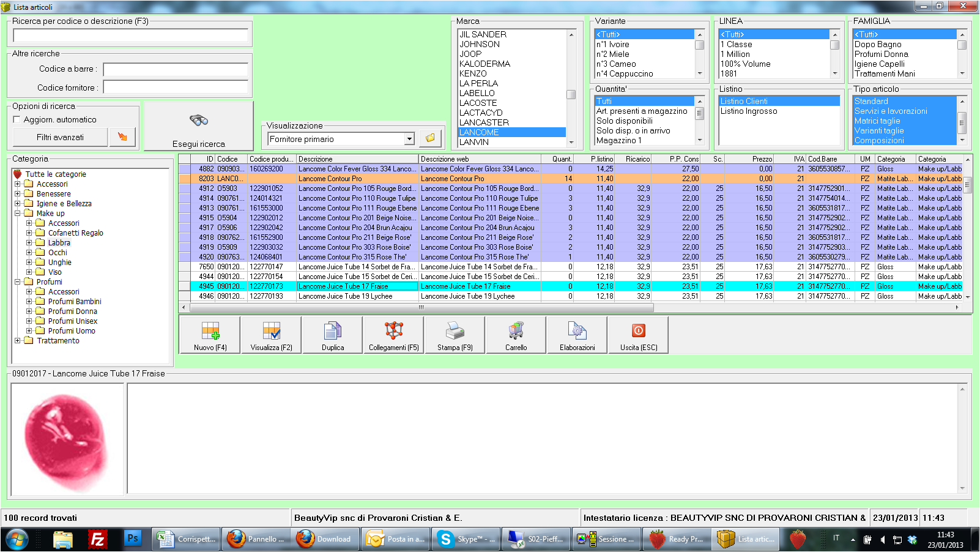This screenshot has width=980, height=552.
Task: Click the Tutte le categorie strawberry icon
Action: (18, 174)
